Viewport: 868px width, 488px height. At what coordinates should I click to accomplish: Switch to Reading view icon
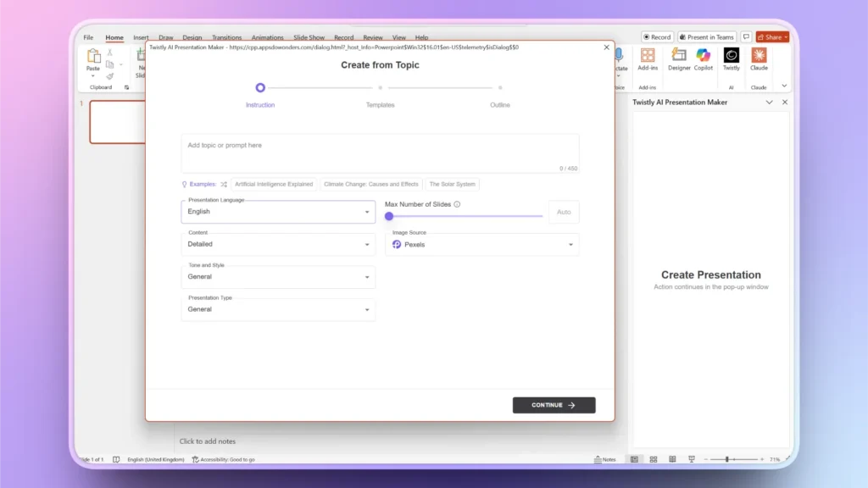(672, 459)
